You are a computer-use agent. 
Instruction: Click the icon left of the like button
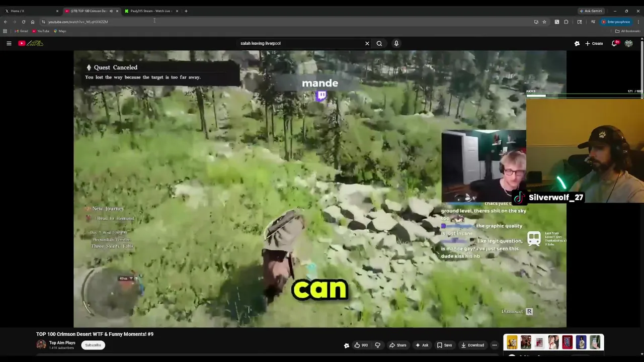[346, 345]
